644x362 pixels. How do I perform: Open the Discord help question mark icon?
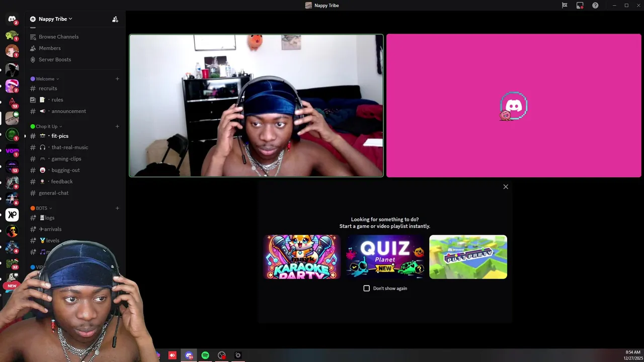click(595, 6)
